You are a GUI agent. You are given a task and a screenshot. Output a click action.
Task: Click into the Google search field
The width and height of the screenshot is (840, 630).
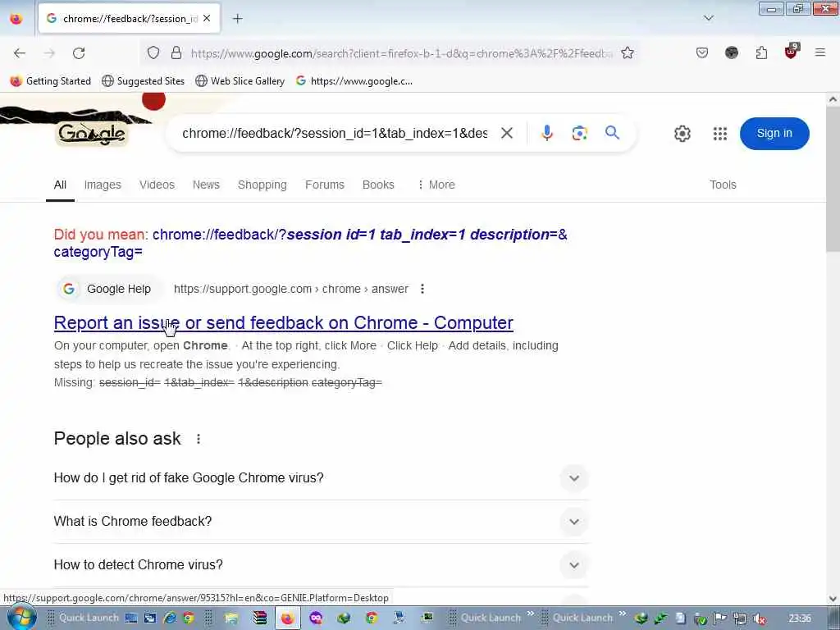tap(335, 134)
